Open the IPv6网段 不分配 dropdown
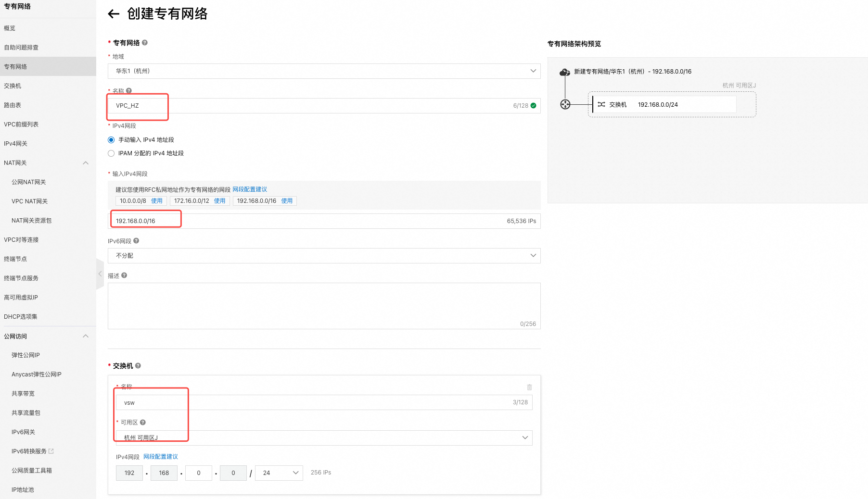Screen dimensions: 868x499 coord(324,256)
